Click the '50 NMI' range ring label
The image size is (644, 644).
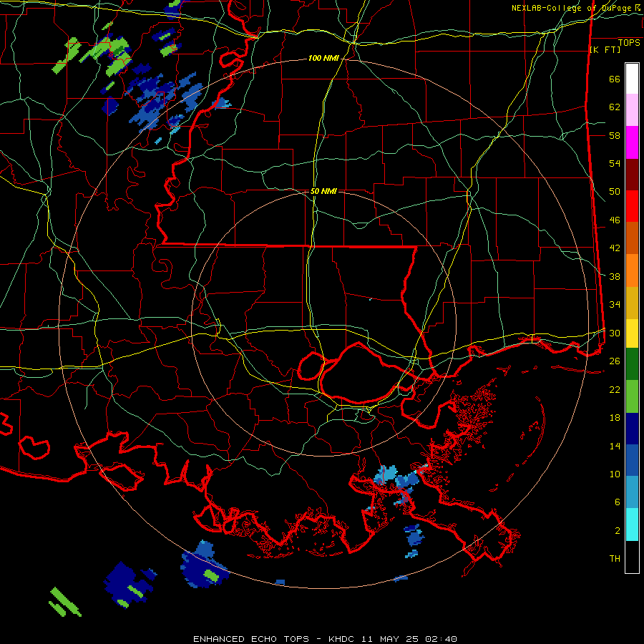[323, 191]
